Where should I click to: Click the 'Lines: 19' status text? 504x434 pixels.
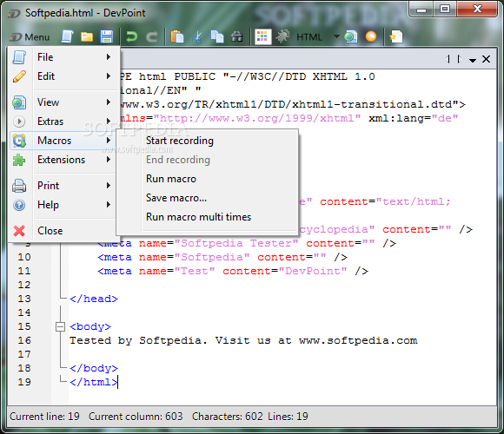pos(288,417)
